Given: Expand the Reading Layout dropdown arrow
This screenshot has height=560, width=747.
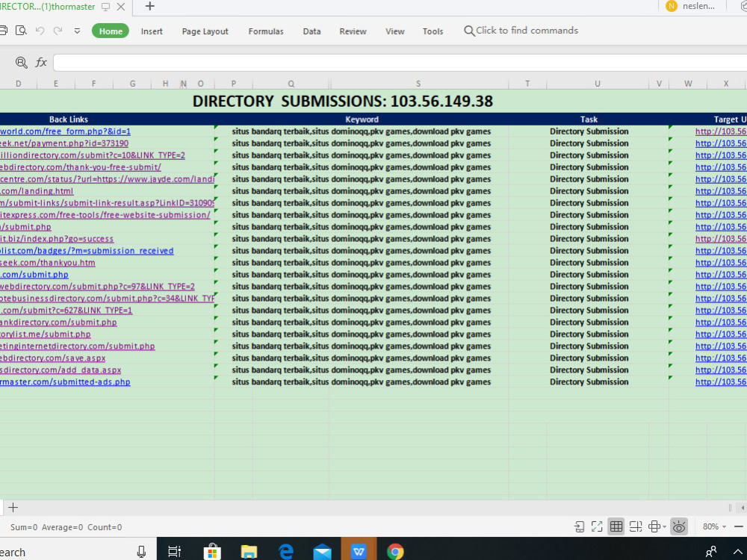Looking at the screenshot, I should (x=665, y=527).
